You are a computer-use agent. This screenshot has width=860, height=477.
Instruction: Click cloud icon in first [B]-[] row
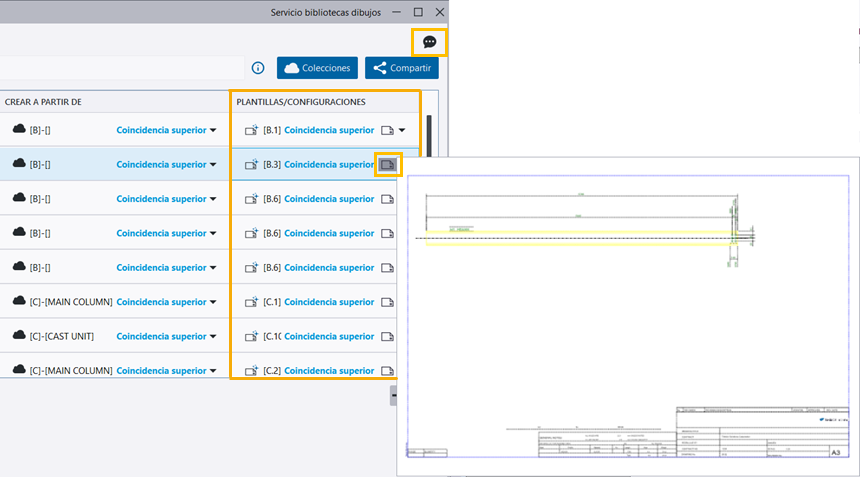19,130
